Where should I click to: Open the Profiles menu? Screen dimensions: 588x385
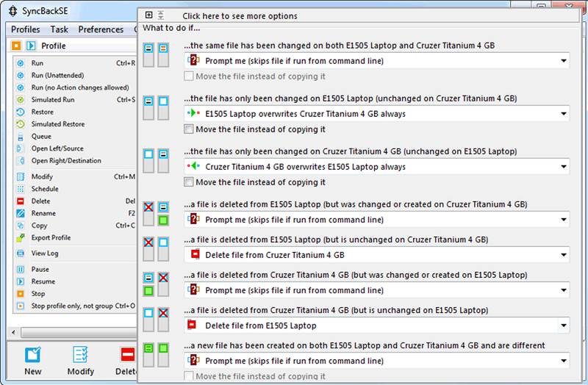(25, 29)
